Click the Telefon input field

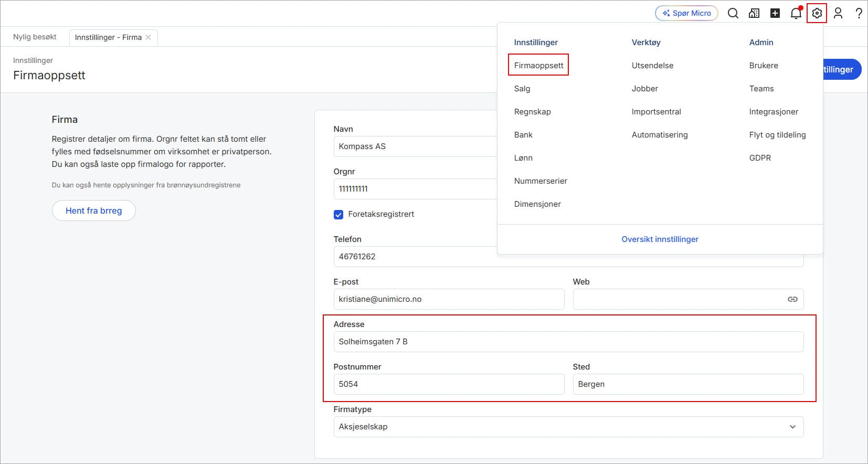[568, 257]
